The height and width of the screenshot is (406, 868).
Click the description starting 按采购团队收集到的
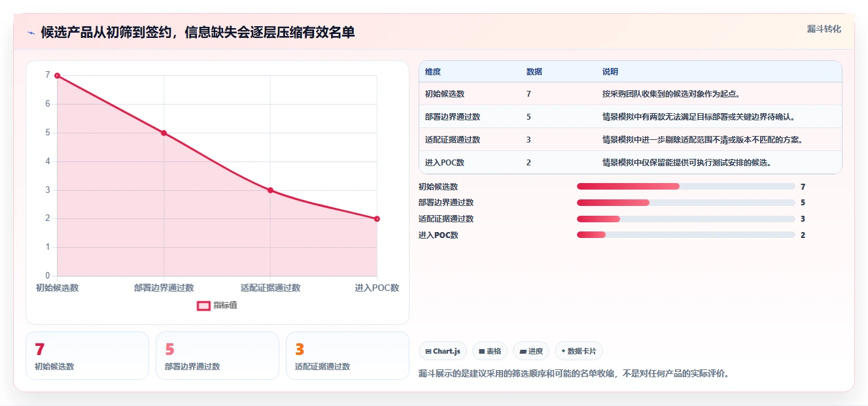point(671,94)
